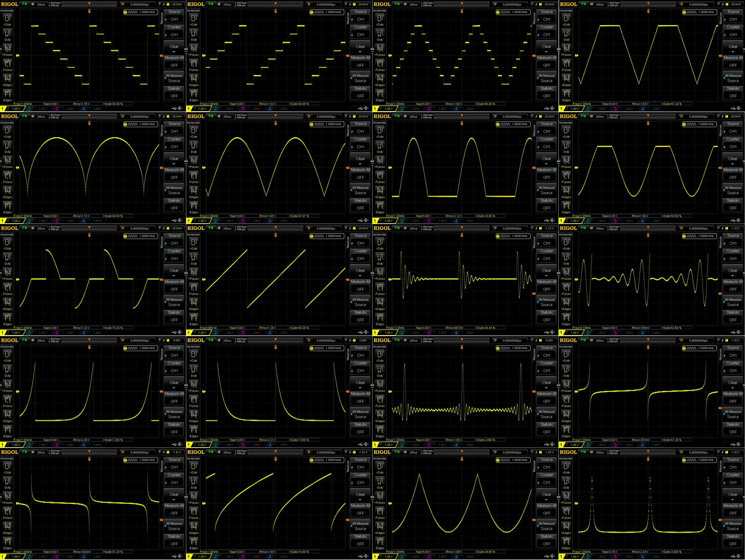The height and width of the screenshot is (560, 745).
Task: Select channel 2 tab in sawtooth ramp panel
Action: coord(215,333)
